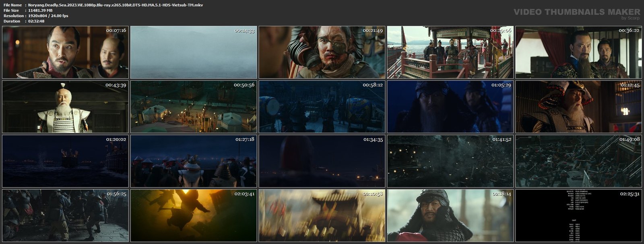Click the thumbnail marked 01:05:29
Viewport: 644px width, 244px height.
click(450, 107)
